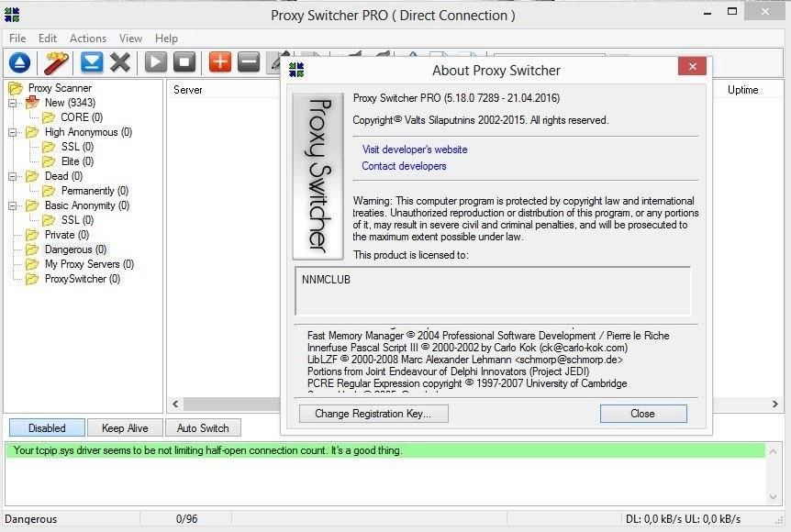Open the Edit menu
The width and height of the screenshot is (791, 532).
[48, 39]
